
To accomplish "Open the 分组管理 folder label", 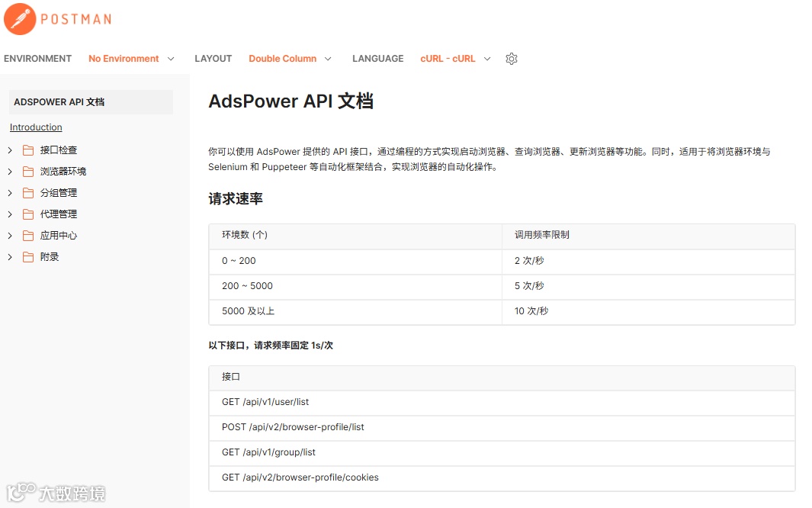I will (59, 193).
